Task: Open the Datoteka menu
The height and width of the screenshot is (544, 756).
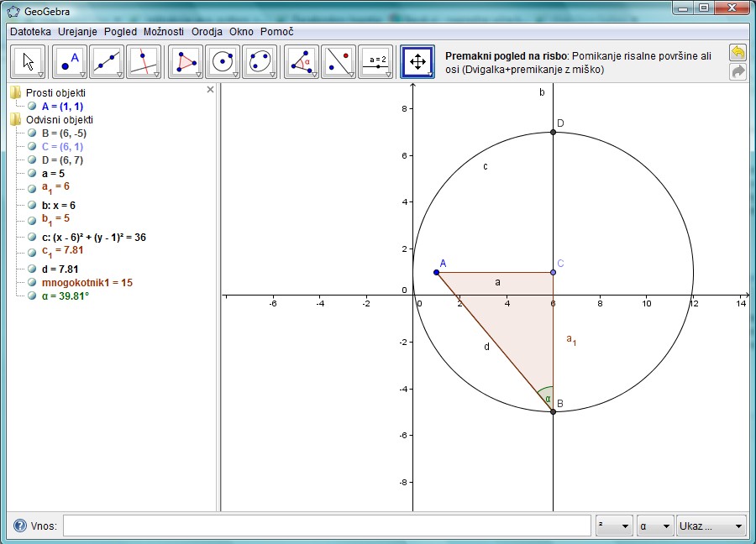Action: click(30, 31)
